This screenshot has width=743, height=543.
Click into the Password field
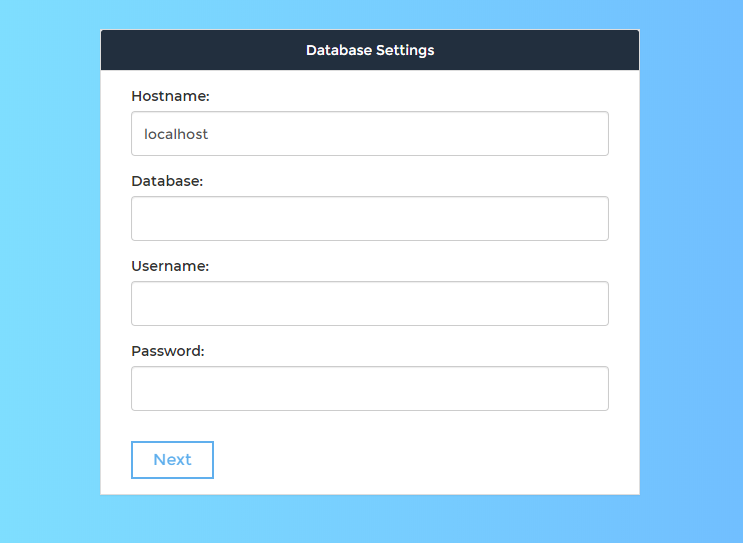point(369,389)
